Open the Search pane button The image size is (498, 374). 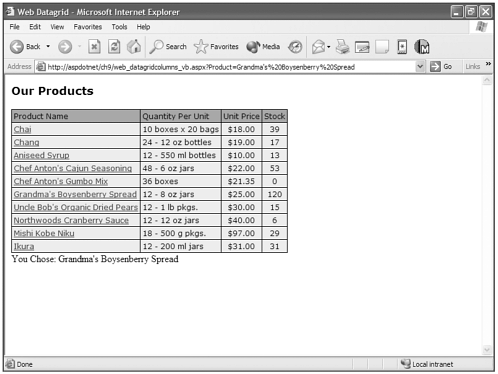[168, 47]
